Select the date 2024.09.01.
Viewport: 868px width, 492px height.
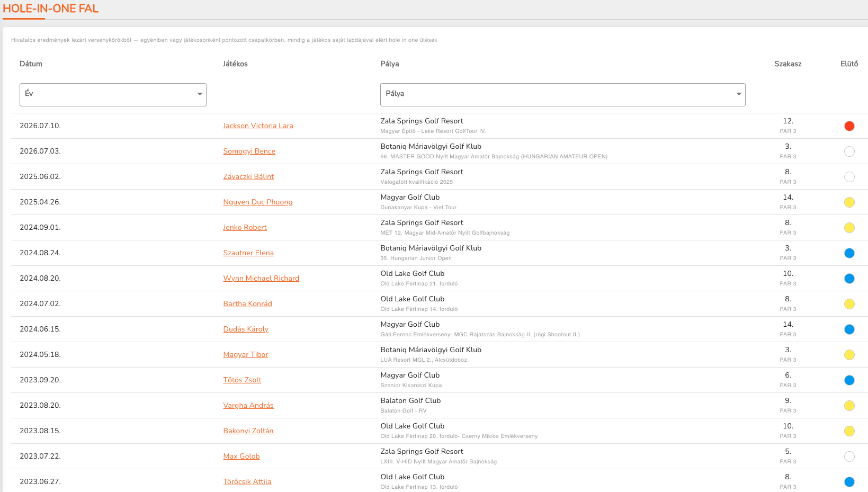40,227
